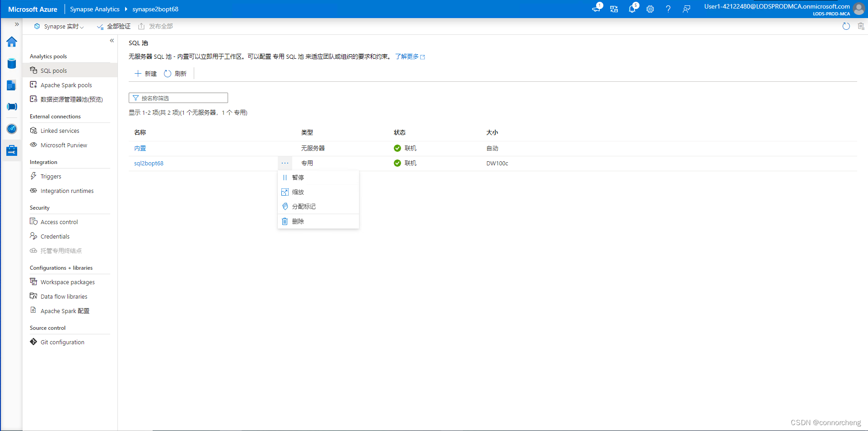Sort by 状态 column header
This screenshot has width=868, height=431.
click(400, 132)
